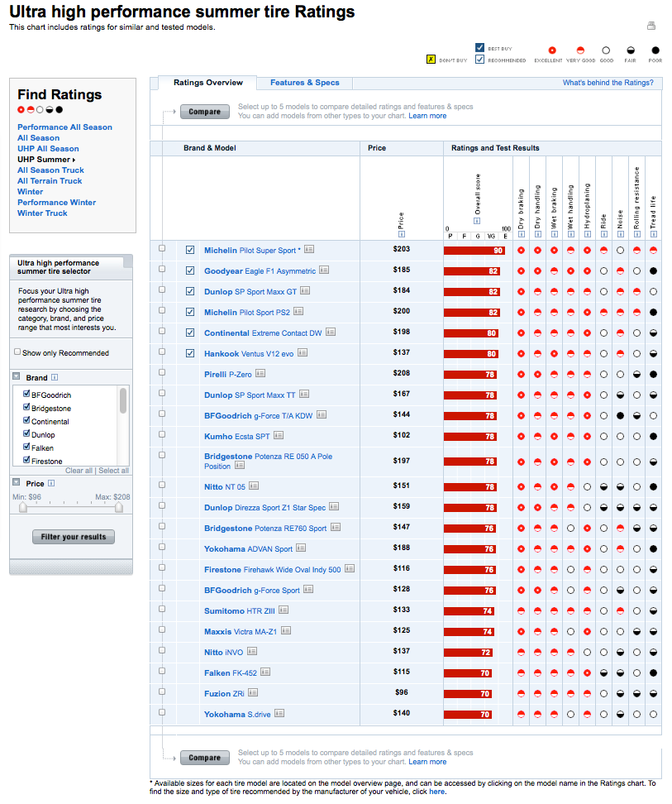Collapse the Brand filter section
The height and width of the screenshot is (804, 672).
coord(17,376)
